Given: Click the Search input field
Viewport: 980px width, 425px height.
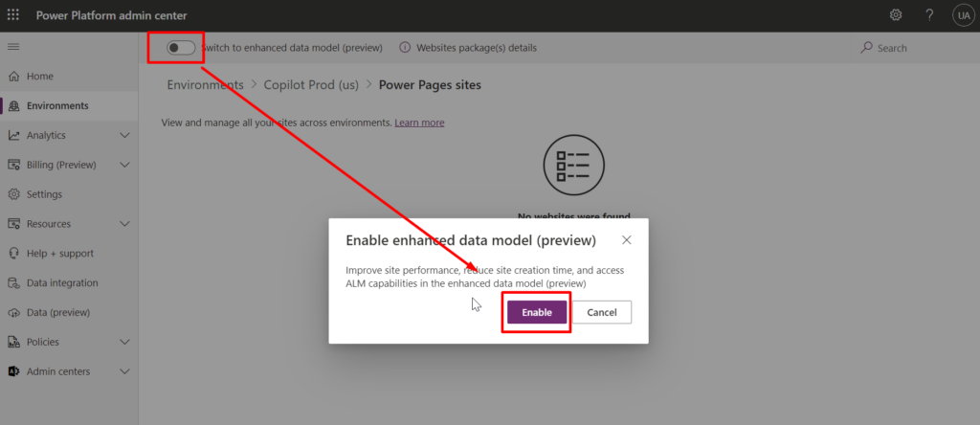Looking at the screenshot, I should pos(893,48).
